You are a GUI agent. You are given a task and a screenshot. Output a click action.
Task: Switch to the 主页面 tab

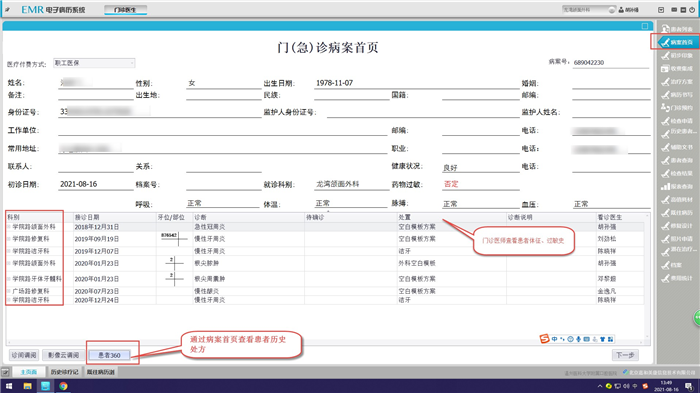tap(29, 372)
